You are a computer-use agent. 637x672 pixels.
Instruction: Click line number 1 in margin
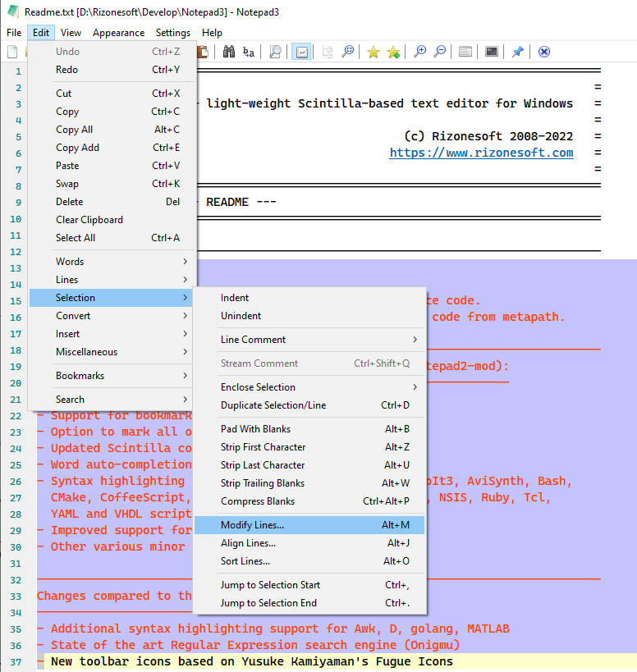tap(18, 71)
